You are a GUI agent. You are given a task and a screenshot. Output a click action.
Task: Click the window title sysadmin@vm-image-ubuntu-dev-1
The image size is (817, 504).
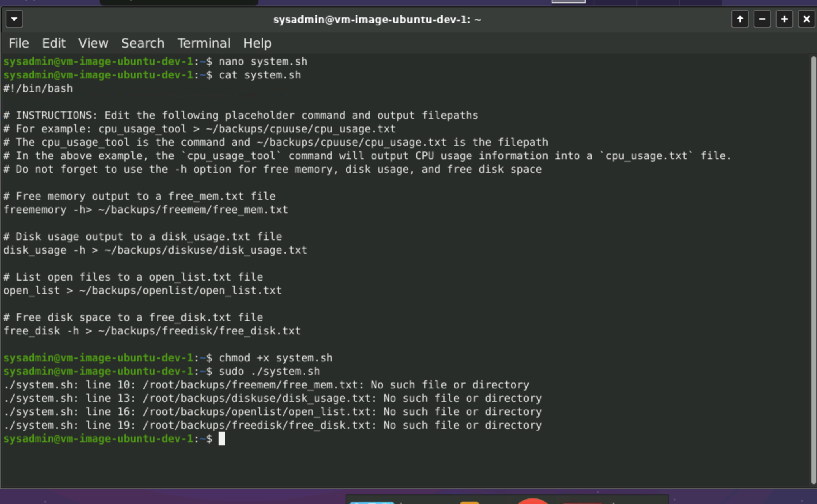point(377,19)
